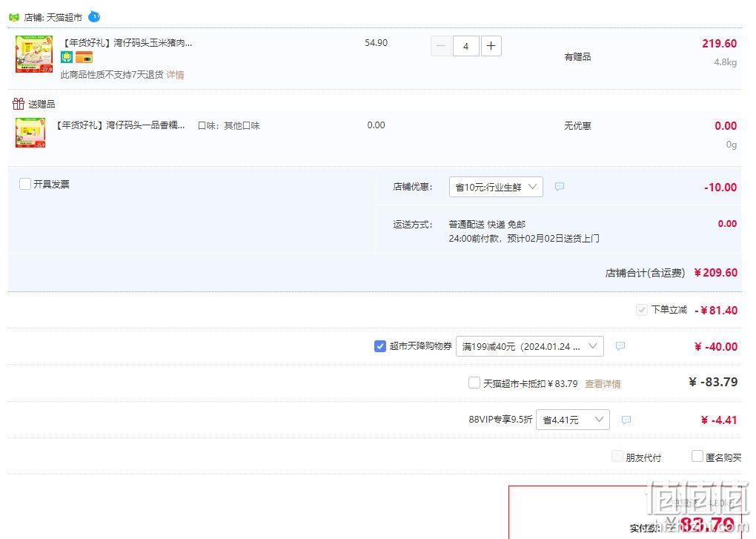Click the item subtotal 219.60
This screenshot has width=756, height=539.
click(720, 44)
